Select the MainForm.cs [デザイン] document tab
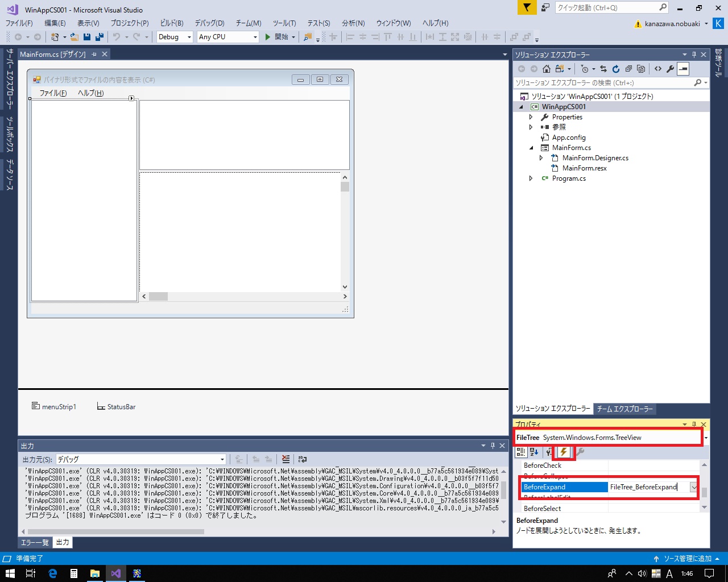The height and width of the screenshot is (582, 728). tap(52, 54)
